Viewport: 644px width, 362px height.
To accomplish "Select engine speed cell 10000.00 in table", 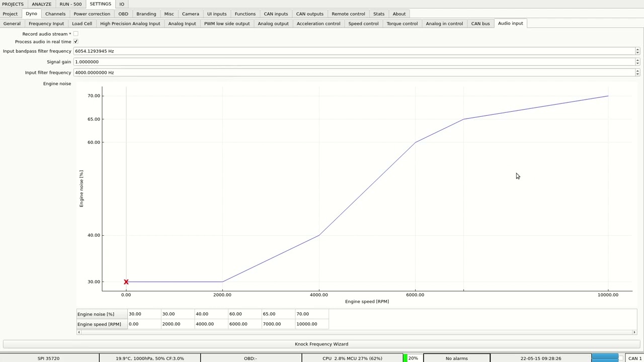I will pyautogui.click(x=312, y=324).
